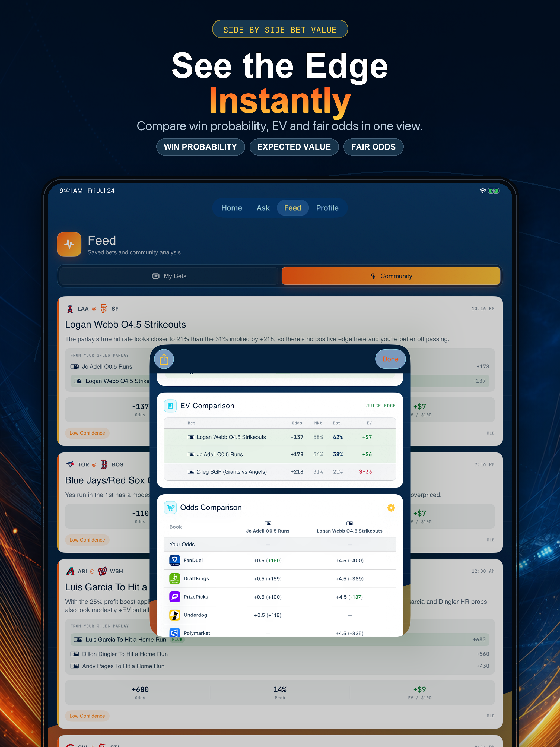Tap MLB icon beside Dillon Dingler leg
Screen dimensions: 560x747
(x=75, y=654)
